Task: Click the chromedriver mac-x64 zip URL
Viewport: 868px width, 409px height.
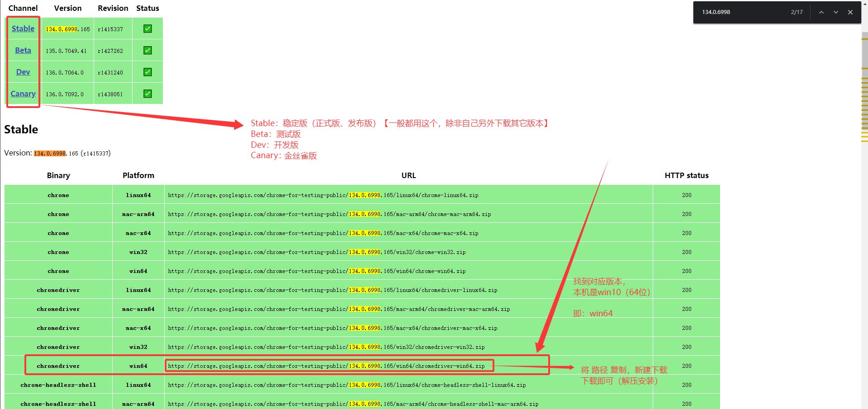Action: 332,328
